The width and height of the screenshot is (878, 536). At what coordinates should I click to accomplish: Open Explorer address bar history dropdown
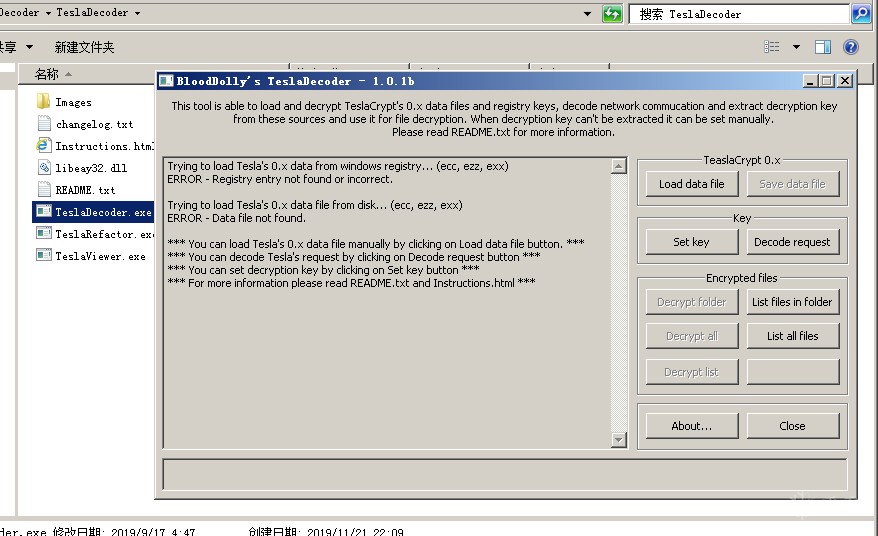587,13
